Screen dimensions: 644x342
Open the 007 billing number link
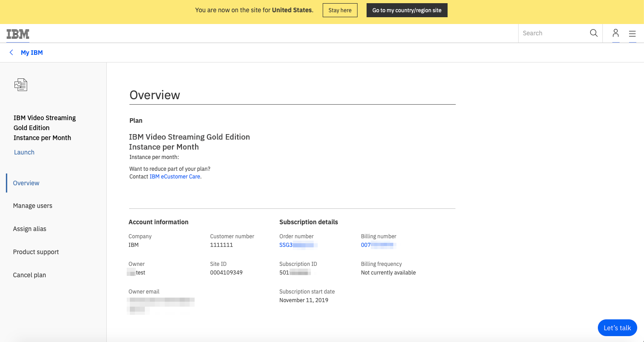click(x=378, y=245)
